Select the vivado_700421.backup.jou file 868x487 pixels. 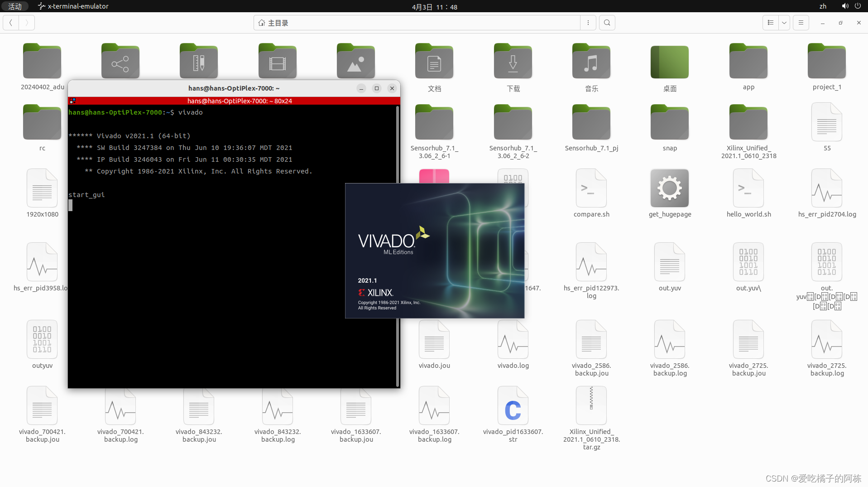42,405
